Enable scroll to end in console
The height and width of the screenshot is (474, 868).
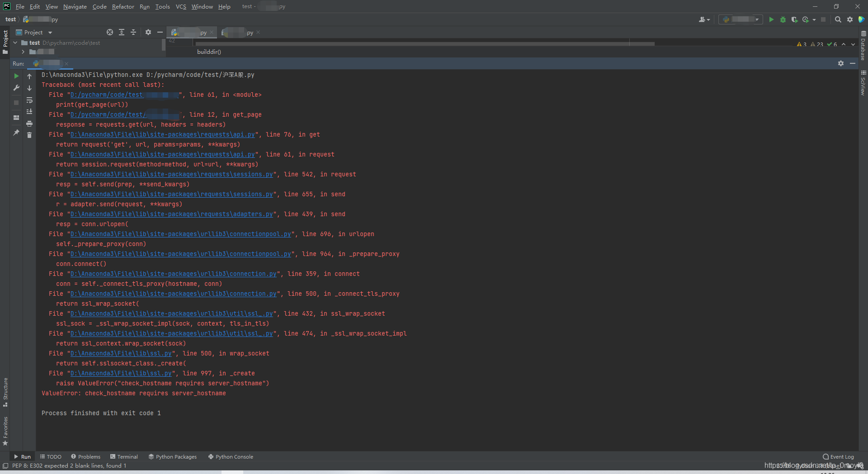[29, 112]
